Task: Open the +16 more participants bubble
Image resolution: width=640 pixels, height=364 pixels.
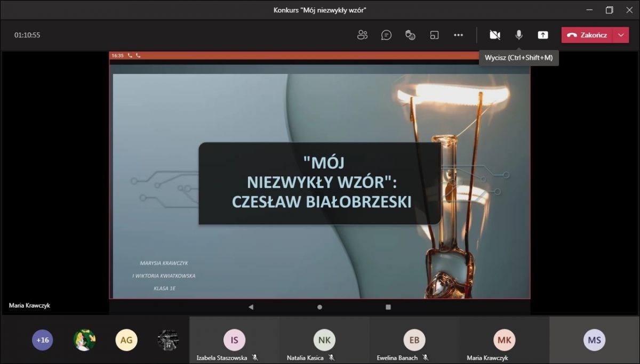Action: click(43, 340)
